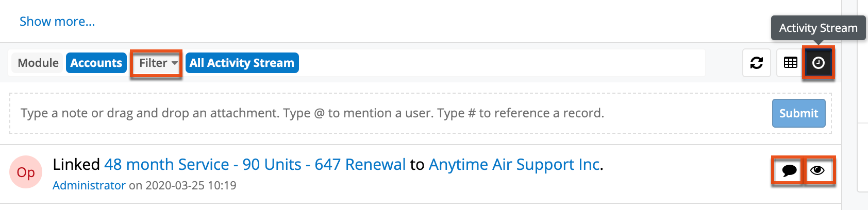This screenshot has height=210, width=868.
Task: Preview the linked record with eye icon
Action: [817, 170]
